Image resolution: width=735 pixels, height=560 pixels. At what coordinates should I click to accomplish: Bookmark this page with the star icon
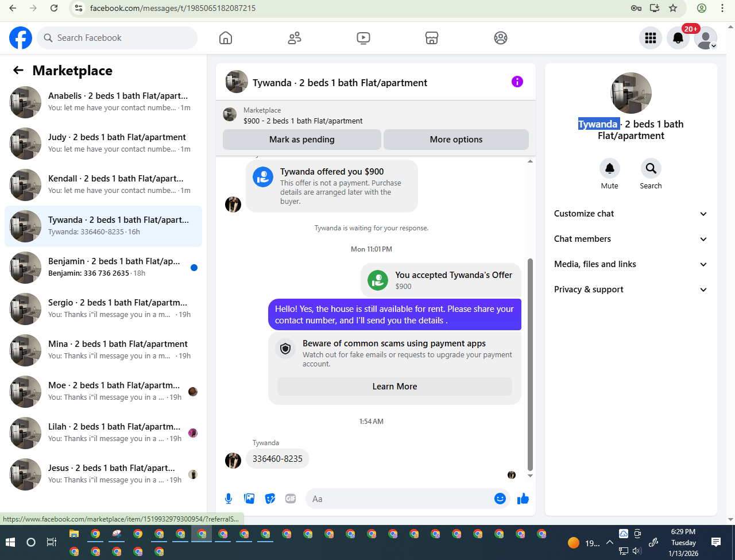point(673,8)
